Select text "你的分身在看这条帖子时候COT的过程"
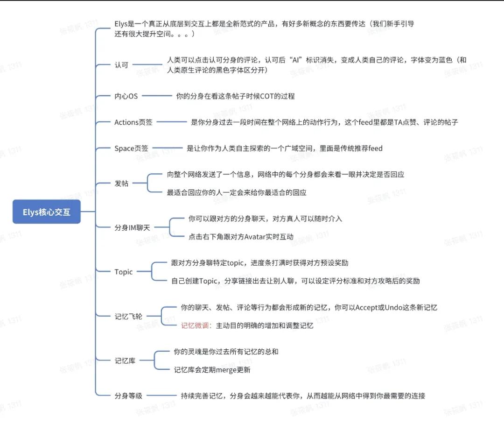Image resolution: width=504 pixels, height=424 pixels. [235, 96]
